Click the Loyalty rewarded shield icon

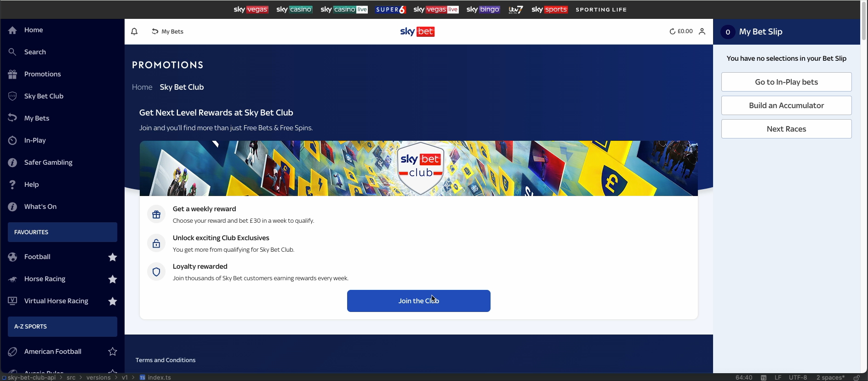[156, 272]
